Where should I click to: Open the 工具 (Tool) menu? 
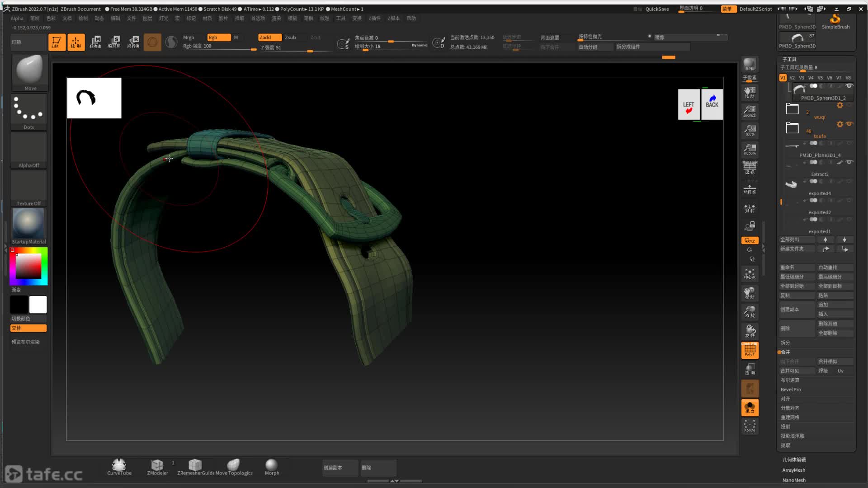point(340,19)
